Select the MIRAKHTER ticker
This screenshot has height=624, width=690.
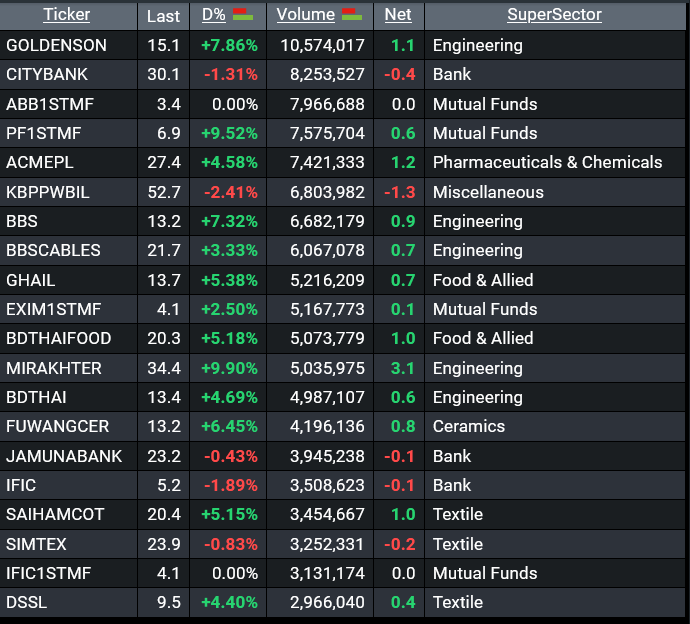point(53,368)
